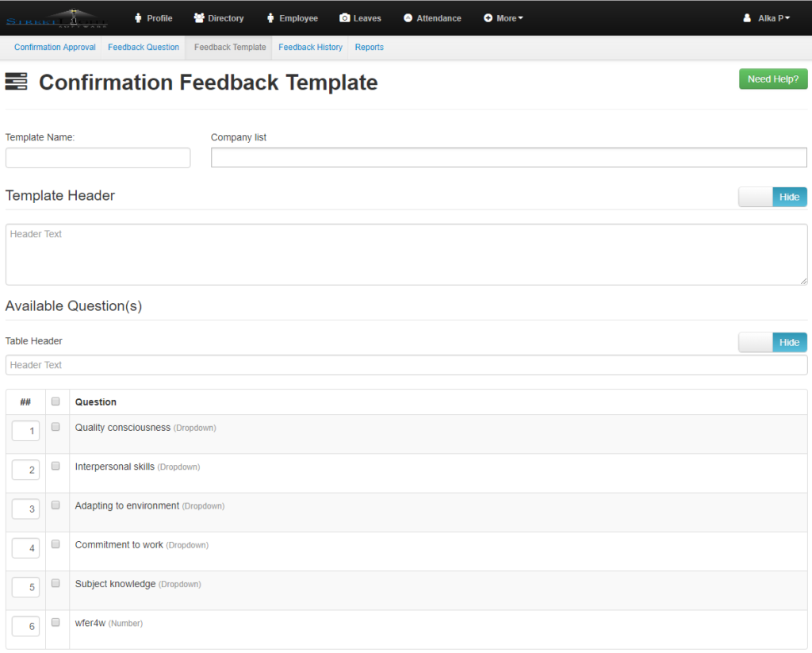This screenshot has width=812, height=653.
Task: Check the Quality consciousness question checkbox
Action: coord(56,426)
